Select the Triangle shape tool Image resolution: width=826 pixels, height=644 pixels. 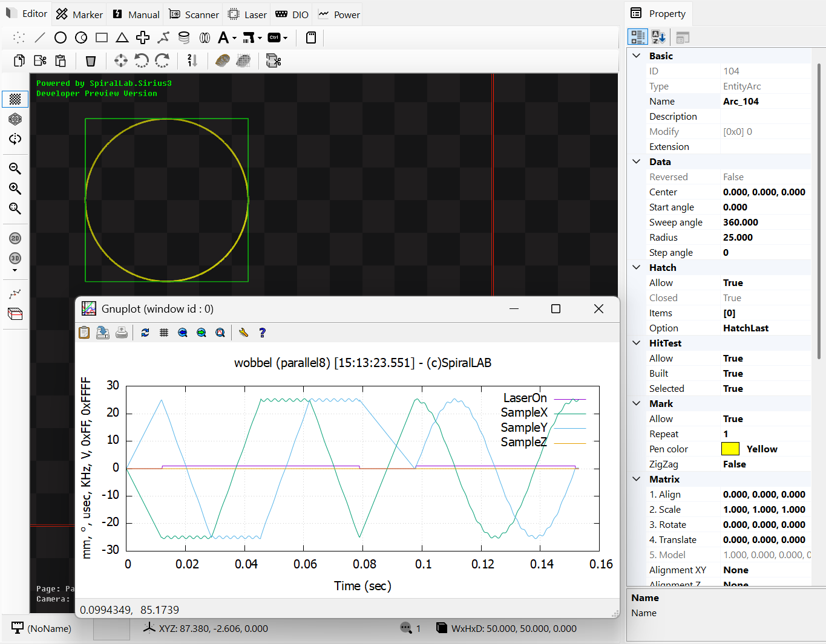pyautogui.click(x=122, y=37)
